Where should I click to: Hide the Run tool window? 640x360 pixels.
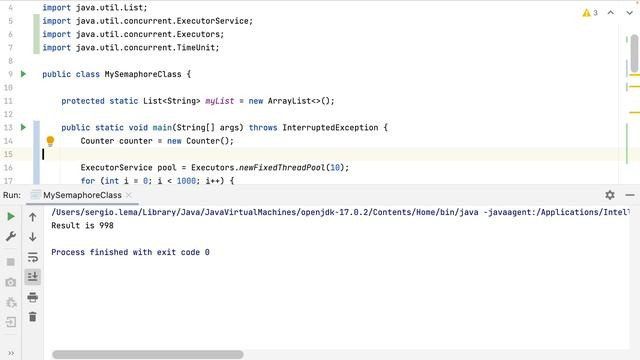tap(630, 195)
